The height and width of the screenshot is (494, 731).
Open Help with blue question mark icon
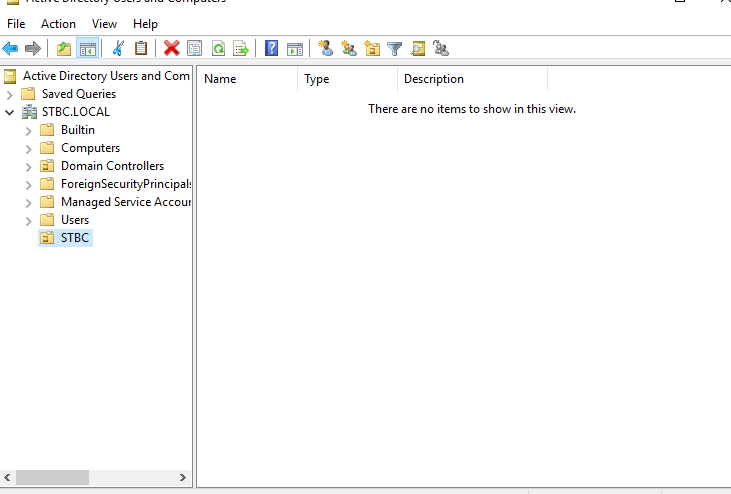click(271, 48)
